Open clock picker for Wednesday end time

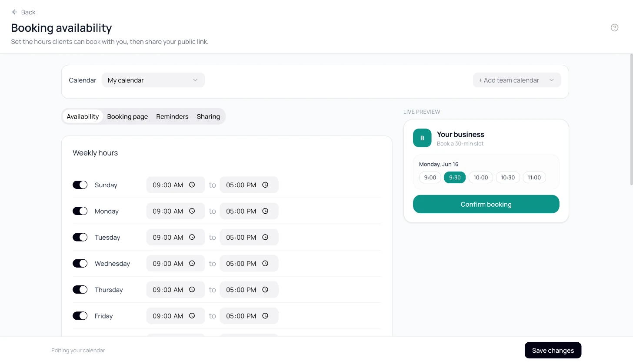(265, 263)
